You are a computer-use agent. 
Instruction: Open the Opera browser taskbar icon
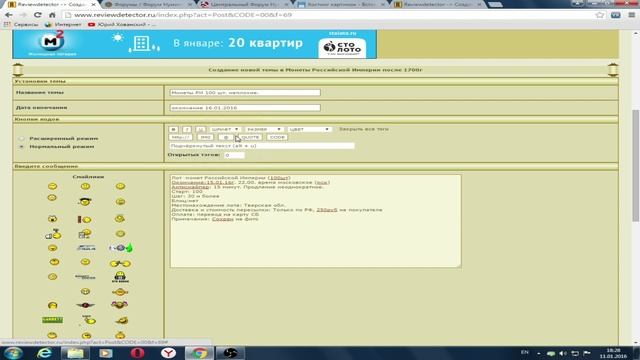[138, 353]
